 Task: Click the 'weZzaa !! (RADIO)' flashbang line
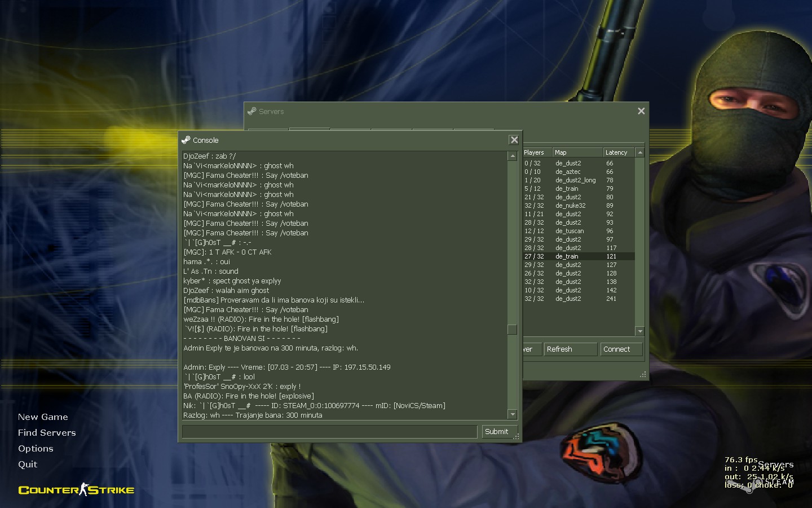pyautogui.click(x=261, y=319)
